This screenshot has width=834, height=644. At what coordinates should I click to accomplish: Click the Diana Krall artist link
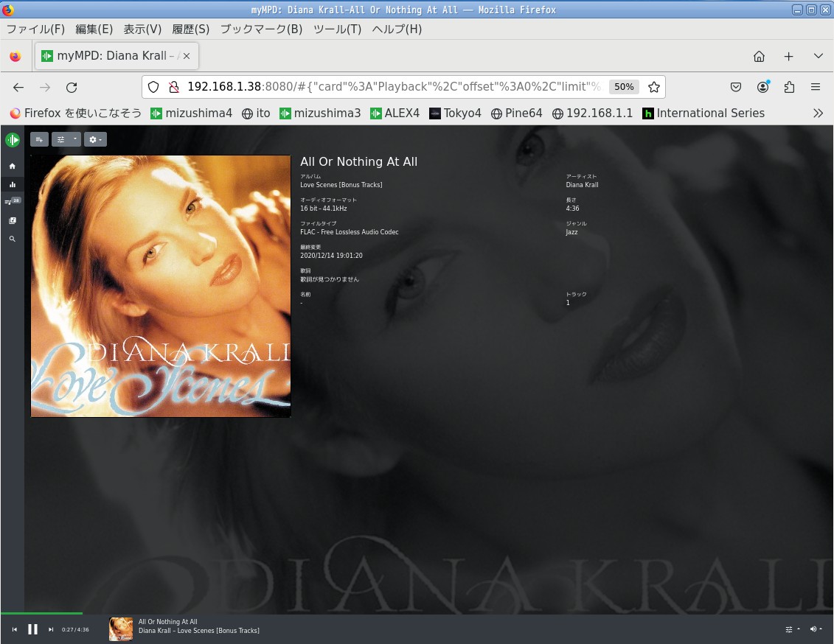[582, 185]
